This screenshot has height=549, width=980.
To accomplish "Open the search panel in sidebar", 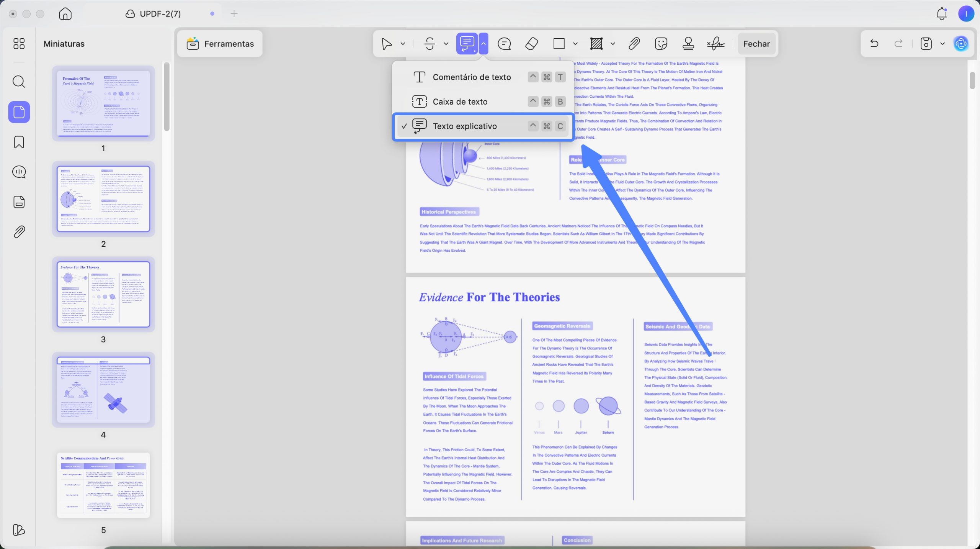I will [x=19, y=82].
